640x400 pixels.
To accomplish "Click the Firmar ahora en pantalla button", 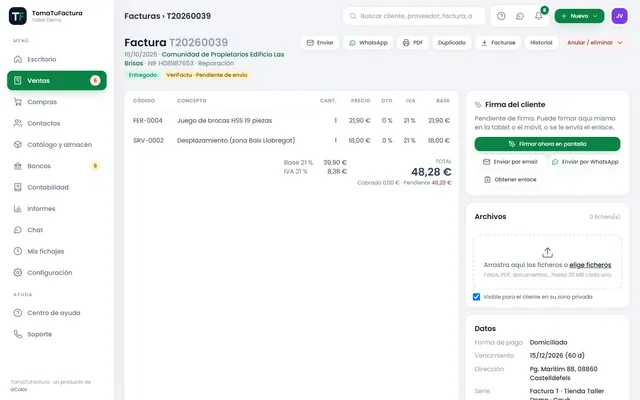I will (547, 144).
